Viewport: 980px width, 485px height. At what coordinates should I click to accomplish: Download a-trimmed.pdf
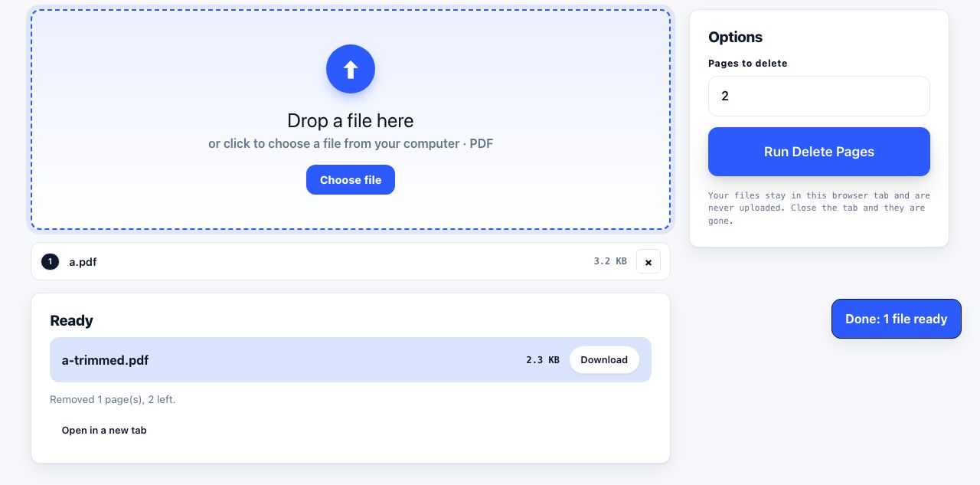click(x=604, y=360)
